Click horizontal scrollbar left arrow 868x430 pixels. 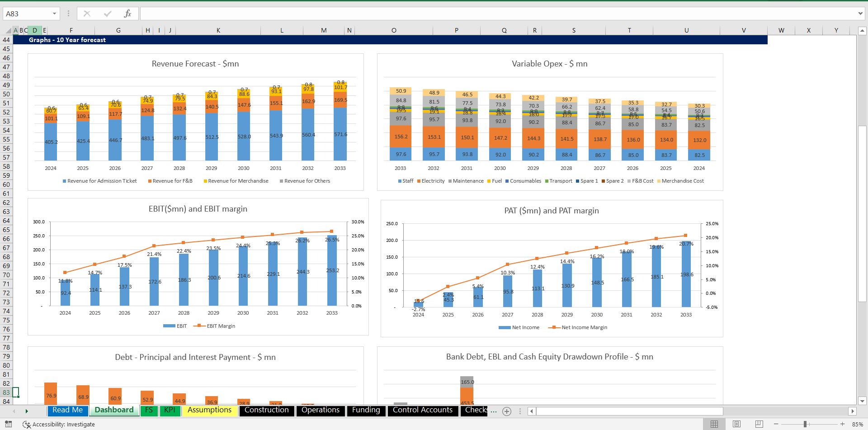[x=532, y=411]
